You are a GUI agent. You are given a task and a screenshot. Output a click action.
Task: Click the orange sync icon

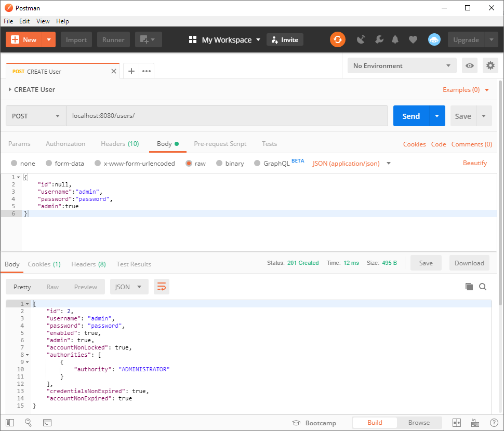click(x=338, y=39)
